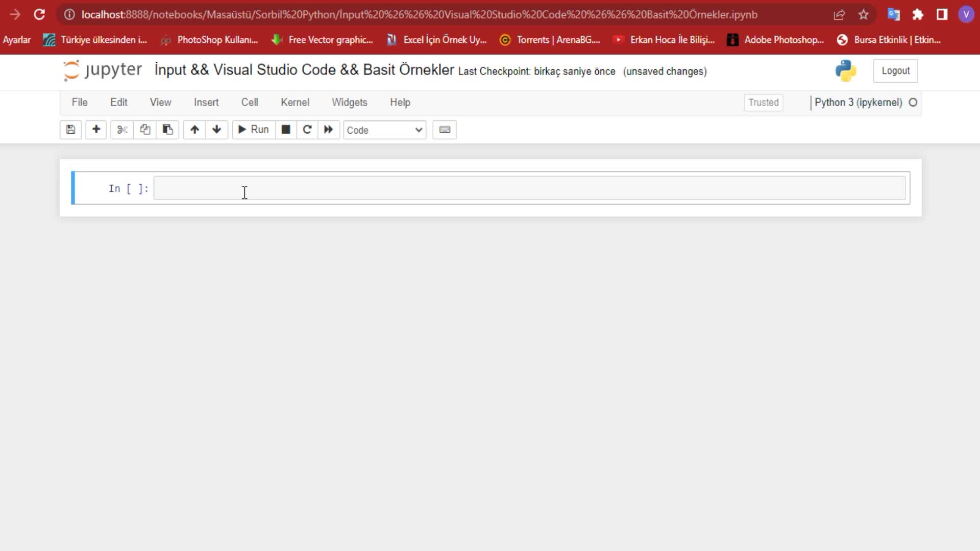
Task: Move selected cell down arrow
Action: 216,130
